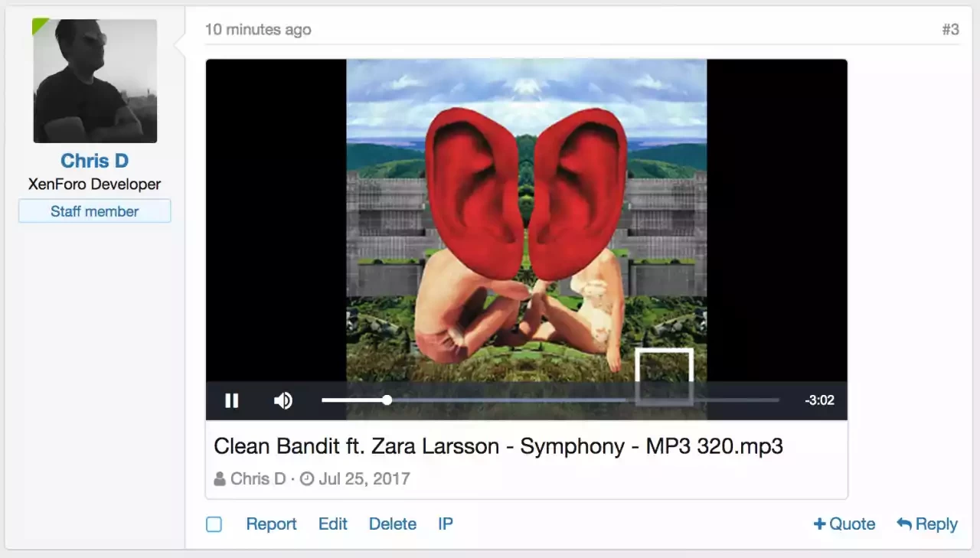Select the post checkbox beside Report
The width and height of the screenshot is (980, 558).
coord(214,524)
